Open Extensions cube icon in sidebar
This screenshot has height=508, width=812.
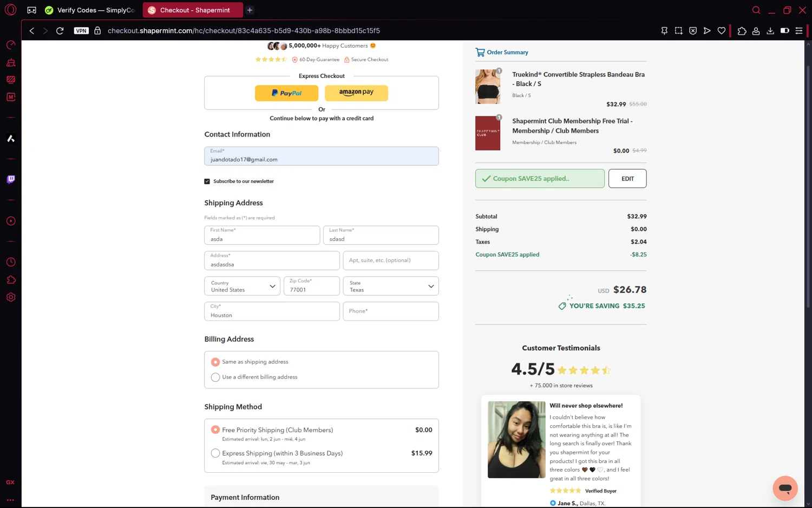(x=10, y=279)
